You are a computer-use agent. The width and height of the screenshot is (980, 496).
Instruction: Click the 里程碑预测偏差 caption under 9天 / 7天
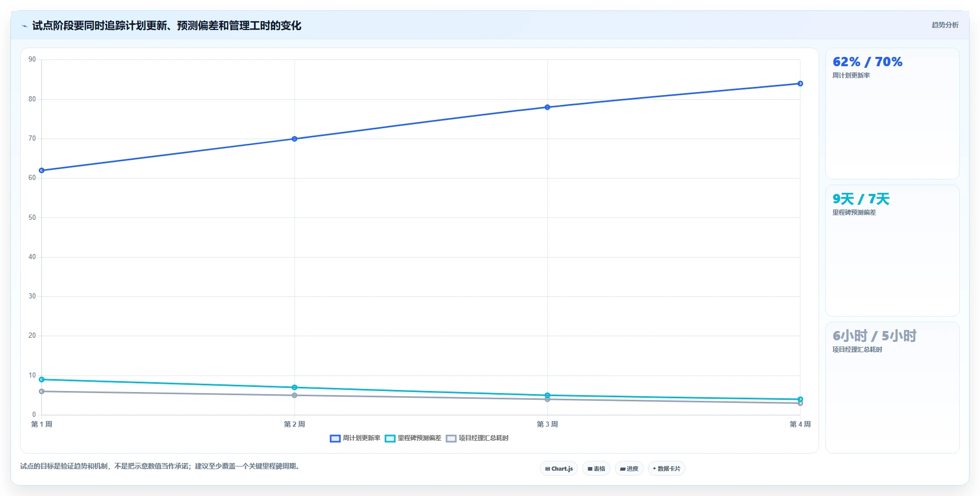point(854,213)
